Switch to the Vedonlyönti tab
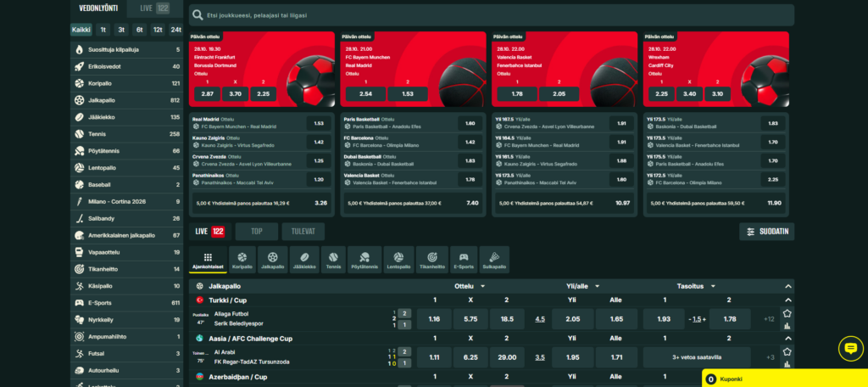This screenshot has width=868, height=387. coord(98,8)
